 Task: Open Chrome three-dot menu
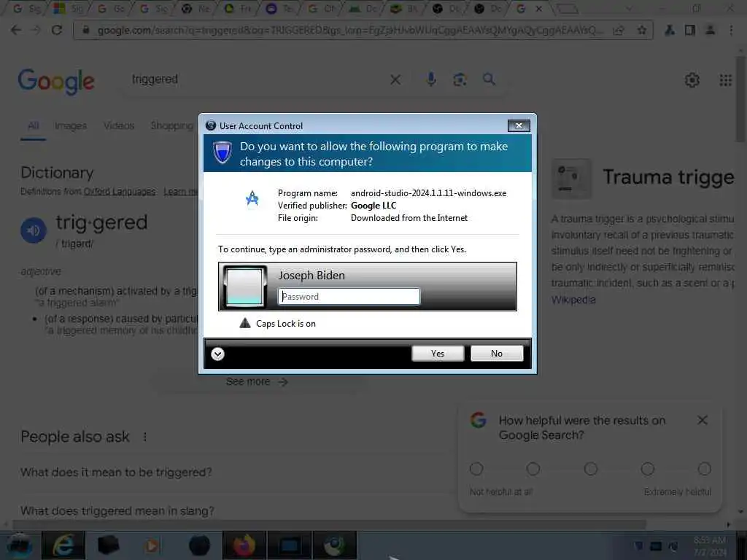click(x=731, y=30)
